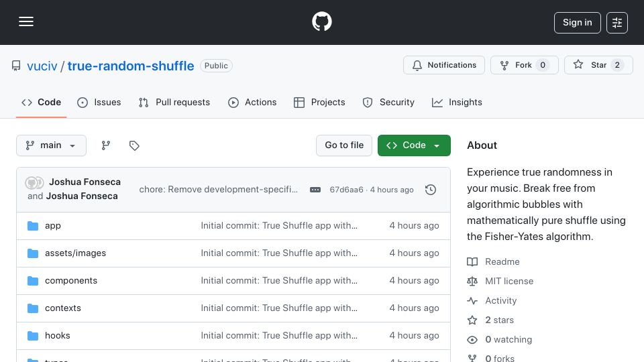View tags via the tag icon
The height and width of the screenshot is (362, 644).
pos(134,145)
